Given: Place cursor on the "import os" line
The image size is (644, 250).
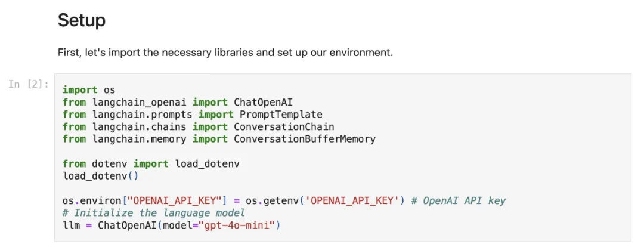Looking at the screenshot, I should [x=88, y=90].
